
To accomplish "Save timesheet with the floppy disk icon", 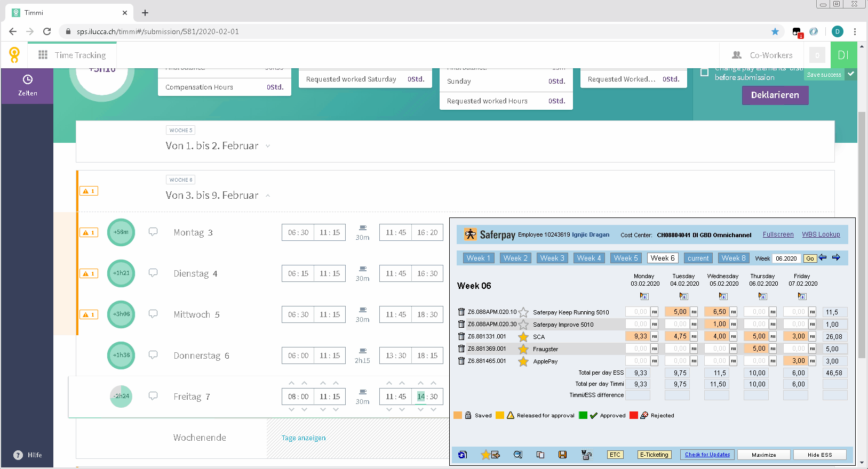I will click(x=562, y=455).
